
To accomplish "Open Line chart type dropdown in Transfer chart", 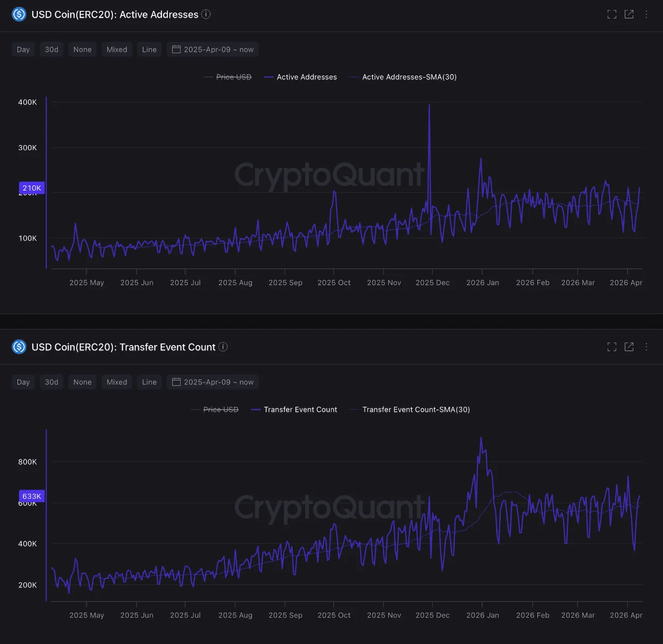I will coord(149,382).
